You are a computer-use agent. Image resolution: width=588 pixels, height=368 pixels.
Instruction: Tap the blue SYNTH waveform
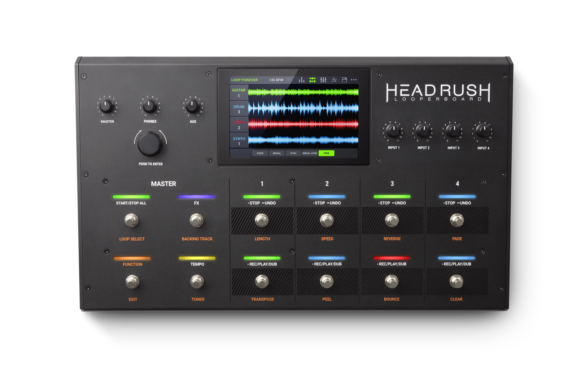click(x=303, y=140)
